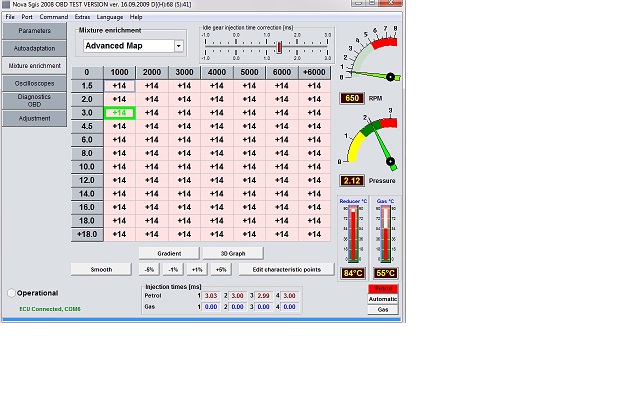The width and height of the screenshot is (640, 400).
Task: Open the Oscilloscopes tab
Action: 34,83
